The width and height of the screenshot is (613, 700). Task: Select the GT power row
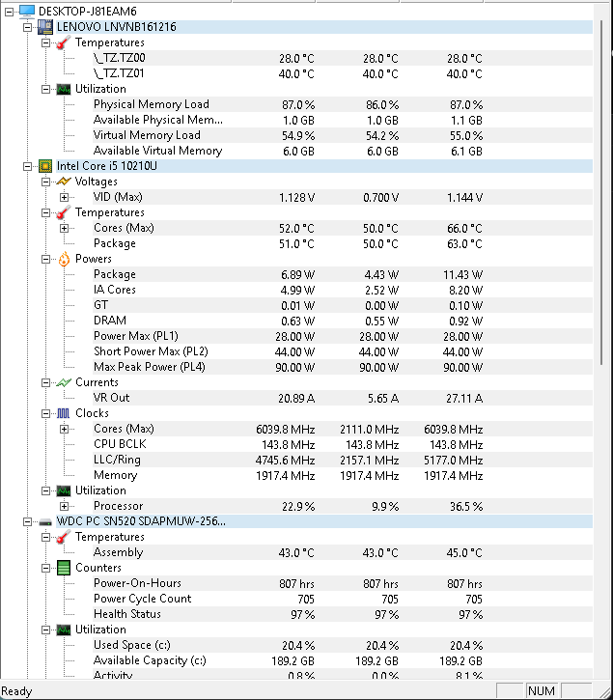(x=342, y=305)
